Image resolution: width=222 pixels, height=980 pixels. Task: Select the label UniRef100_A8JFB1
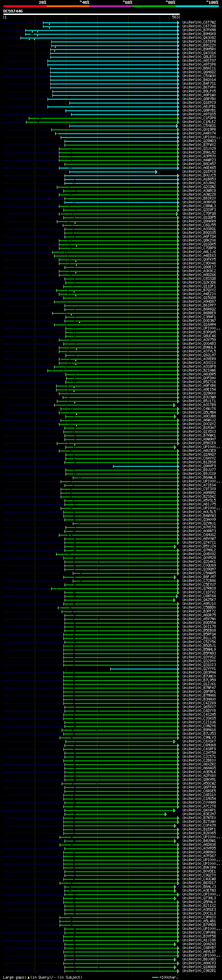[x=199, y=106]
